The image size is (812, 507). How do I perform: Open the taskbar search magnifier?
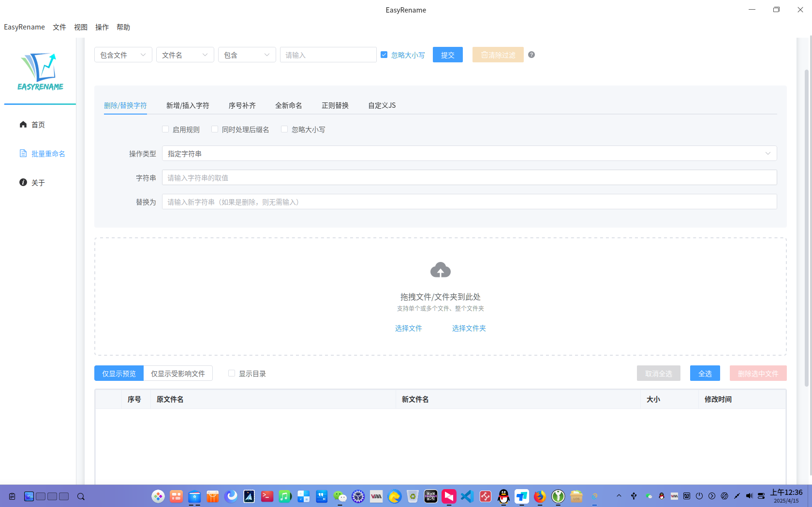pyautogui.click(x=81, y=496)
